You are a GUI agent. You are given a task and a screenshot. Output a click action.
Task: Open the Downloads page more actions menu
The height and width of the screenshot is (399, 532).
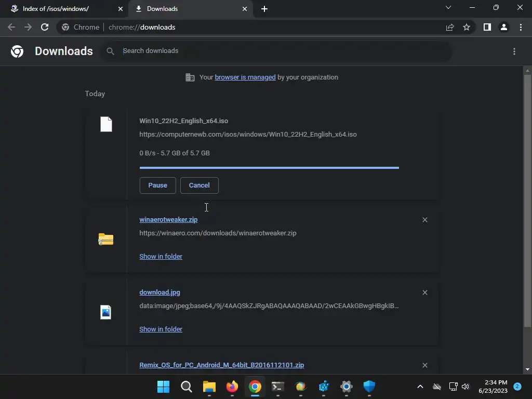click(514, 51)
